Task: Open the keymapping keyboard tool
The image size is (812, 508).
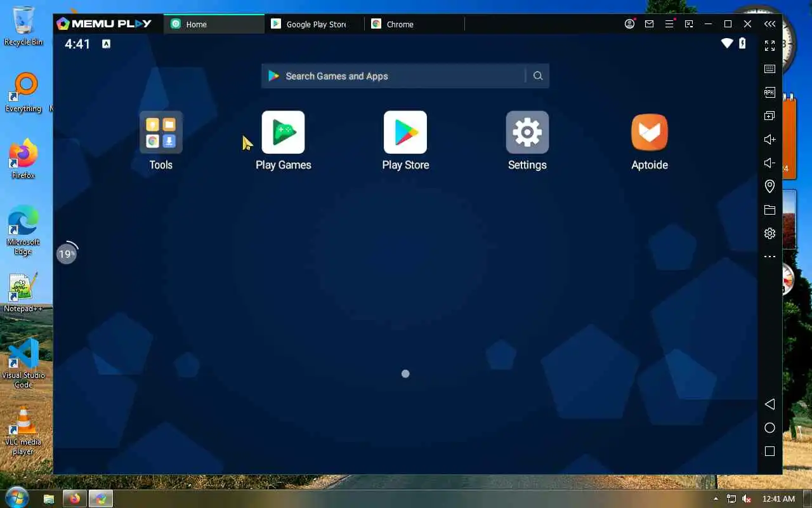Action: coord(769,69)
